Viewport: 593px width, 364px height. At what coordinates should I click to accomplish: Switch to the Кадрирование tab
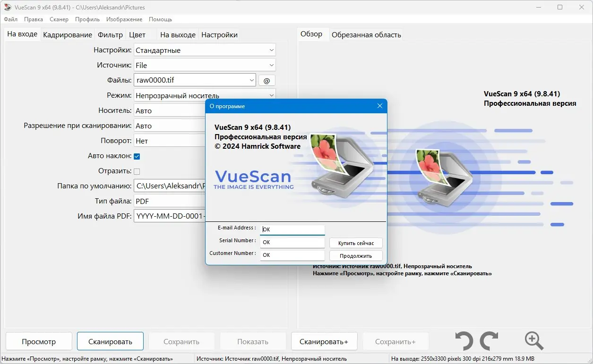pyautogui.click(x=68, y=35)
